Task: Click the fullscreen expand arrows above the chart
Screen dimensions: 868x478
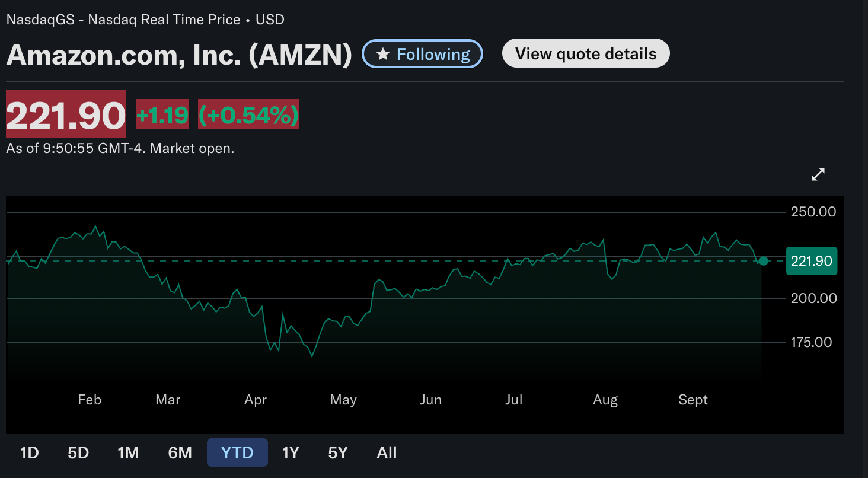Action: (x=818, y=174)
